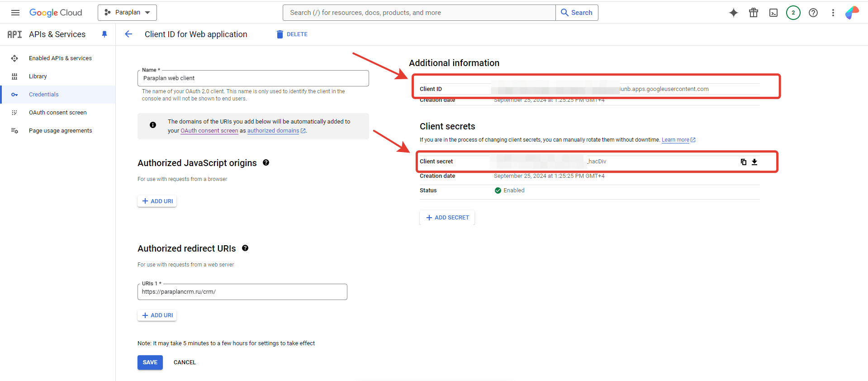Download the client secret JSON
Image resolution: width=868 pixels, height=381 pixels.
(x=754, y=162)
